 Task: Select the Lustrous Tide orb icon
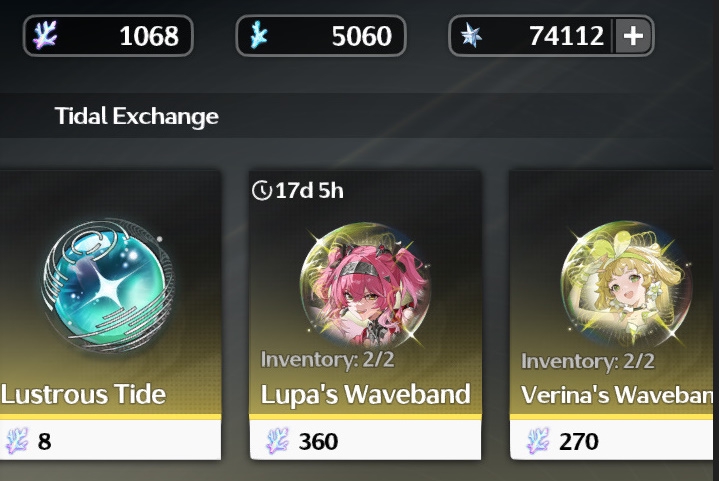[108, 285]
